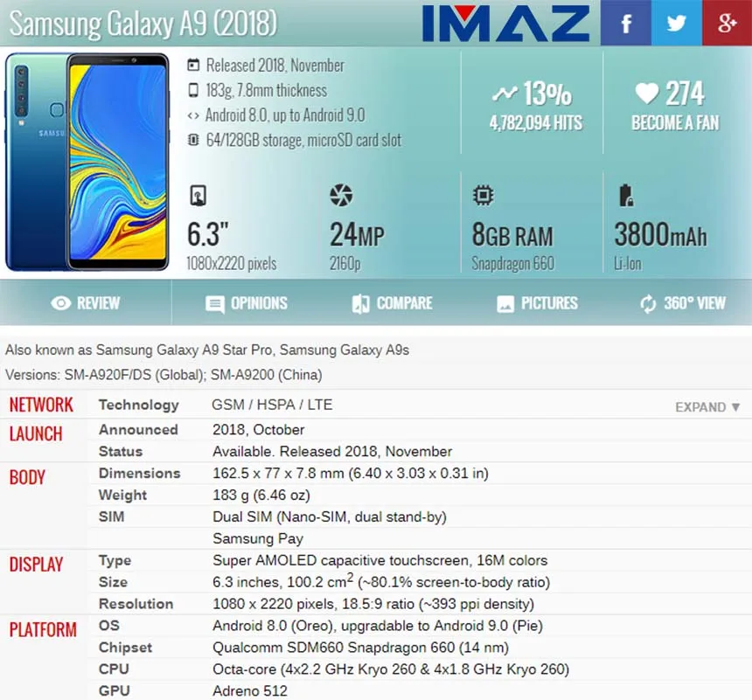Click the Size row label

(113, 582)
